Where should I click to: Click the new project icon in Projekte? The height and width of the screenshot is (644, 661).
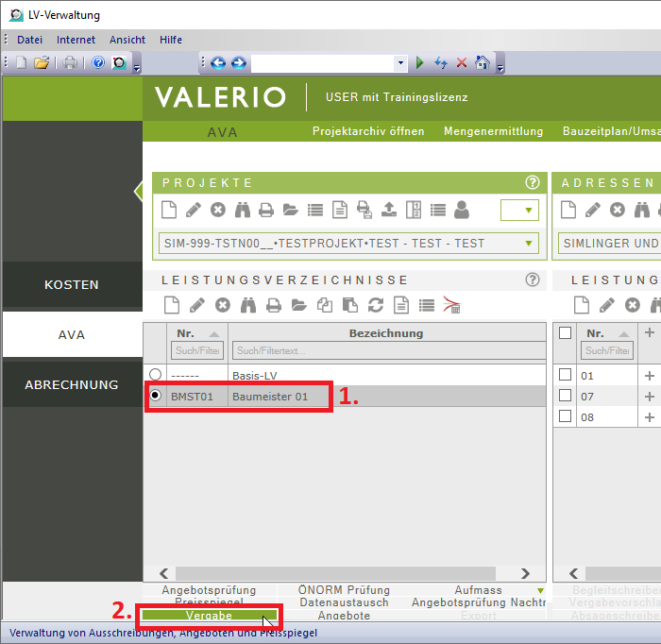(x=169, y=210)
